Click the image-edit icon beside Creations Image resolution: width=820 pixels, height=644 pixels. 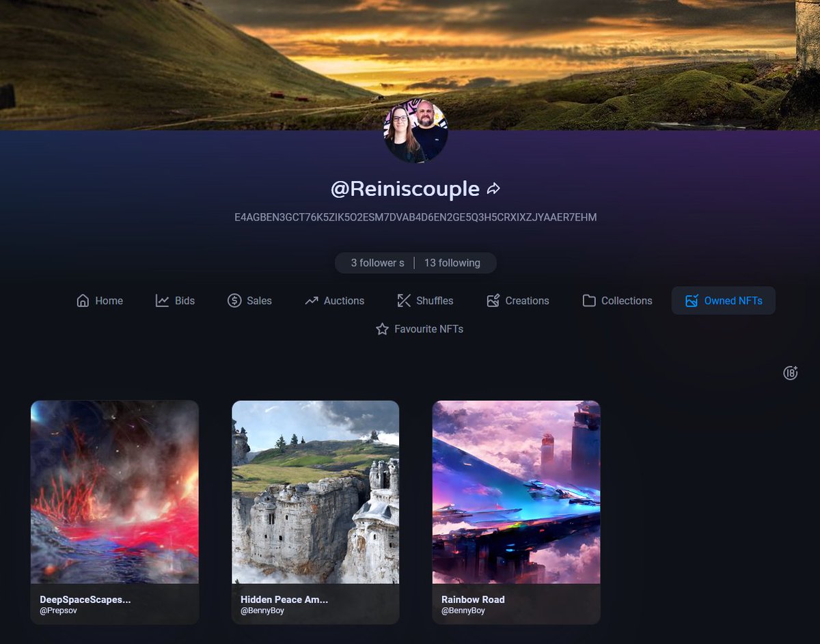coord(493,300)
